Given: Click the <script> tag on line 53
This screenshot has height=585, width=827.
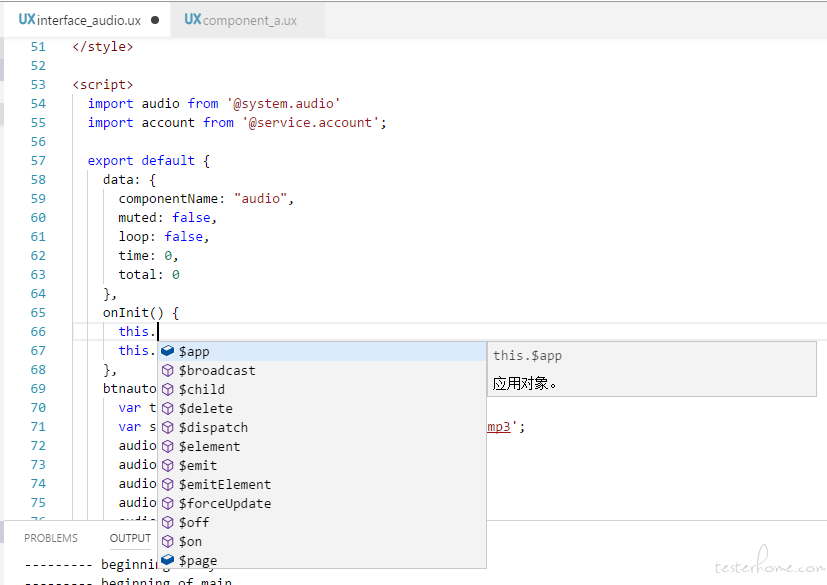Looking at the screenshot, I should click(103, 84).
